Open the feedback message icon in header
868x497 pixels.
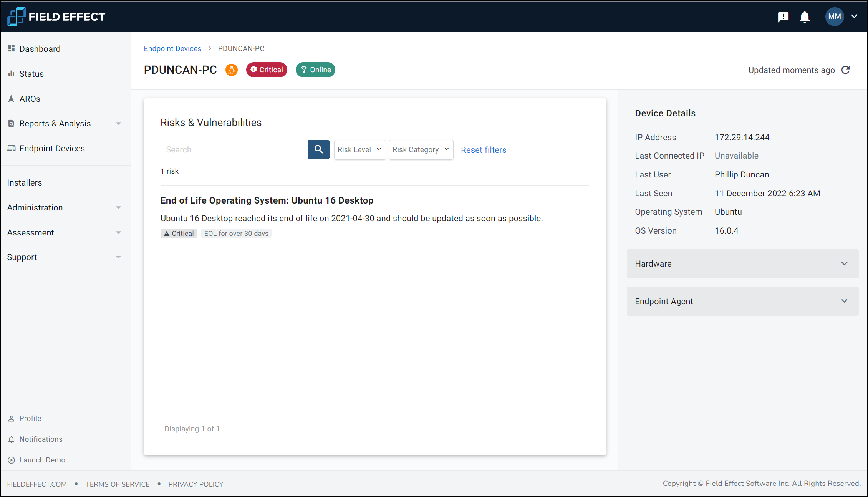point(783,17)
